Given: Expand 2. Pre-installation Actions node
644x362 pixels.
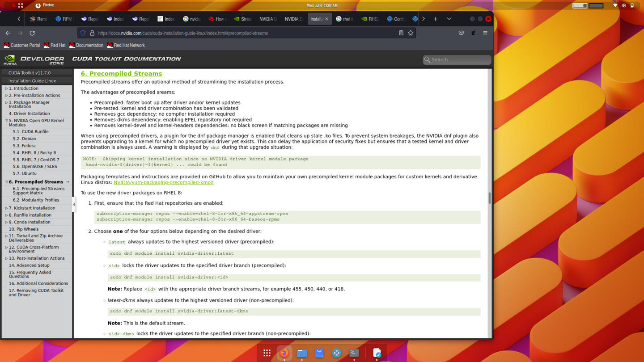Looking at the screenshot, I should [x=6, y=95].
